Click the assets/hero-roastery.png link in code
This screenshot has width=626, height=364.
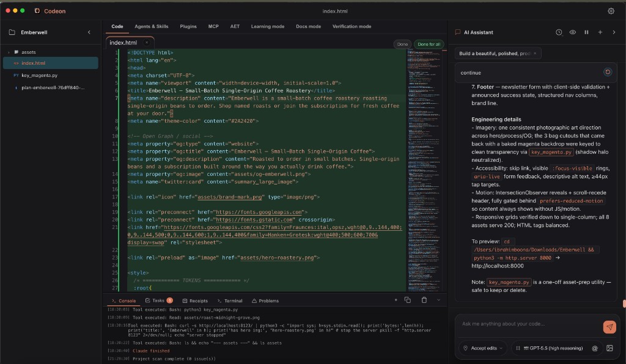(x=277, y=258)
